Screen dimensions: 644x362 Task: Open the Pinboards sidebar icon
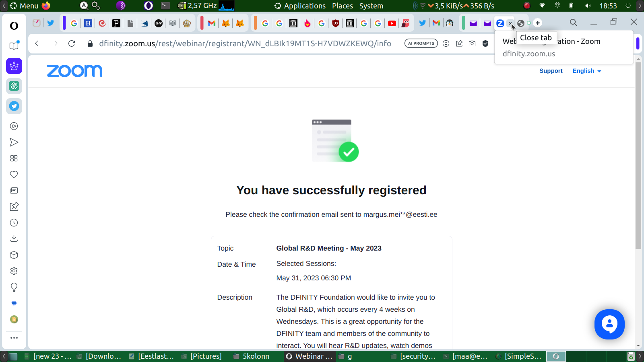14,207
